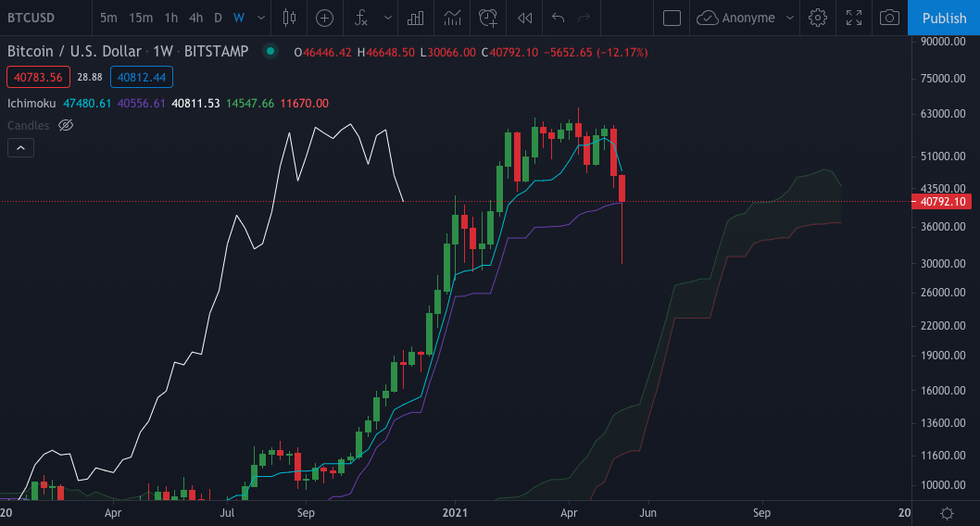Open chart axis settings gear at bottom right
The width and height of the screenshot is (980, 526).
(947, 514)
